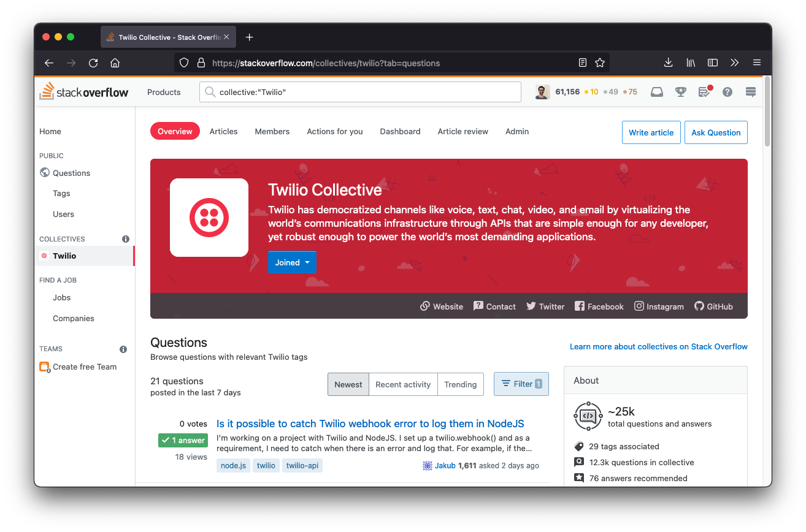View achievements via the trophy icon
The image size is (806, 532).
(680, 91)
